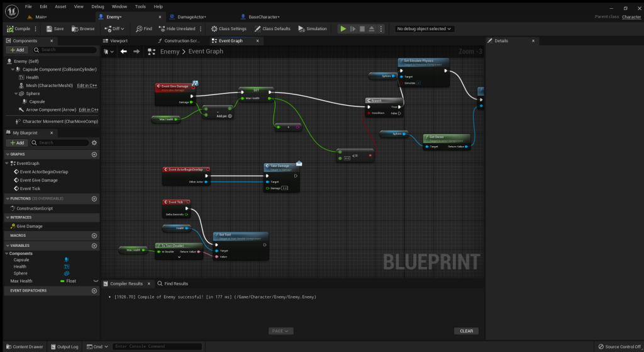
Task: Collapse the Sphere component tree row
Action: (x=16, y=94)
